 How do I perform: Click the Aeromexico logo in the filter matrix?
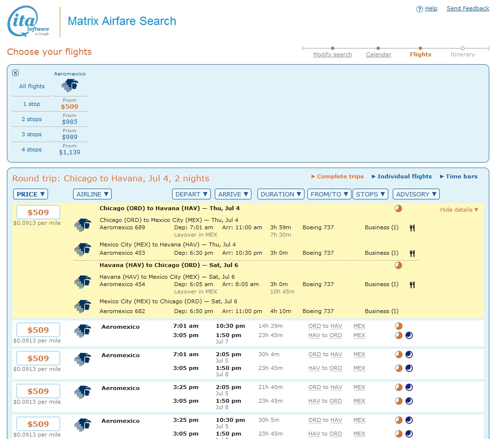70,86
